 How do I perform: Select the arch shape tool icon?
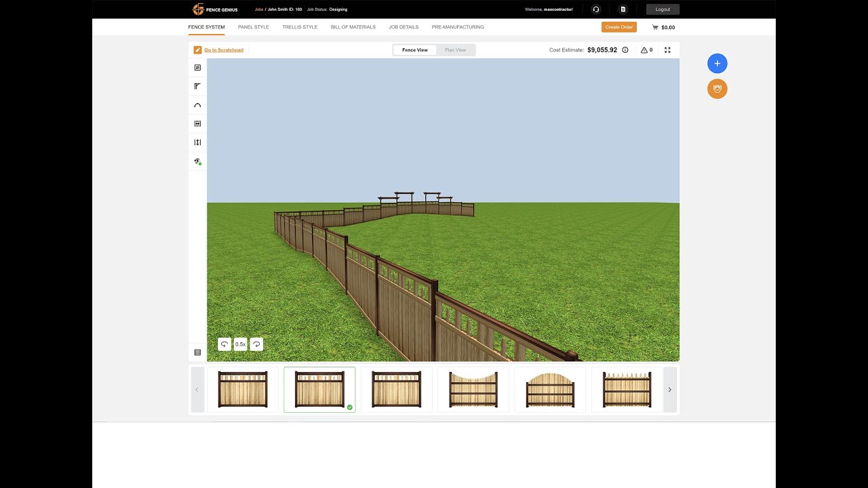197,105
